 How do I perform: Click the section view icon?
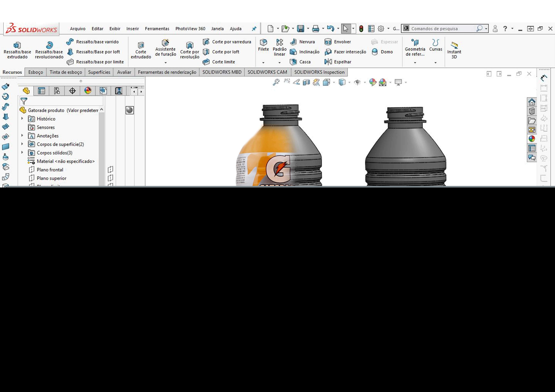[x=306, y=82]
